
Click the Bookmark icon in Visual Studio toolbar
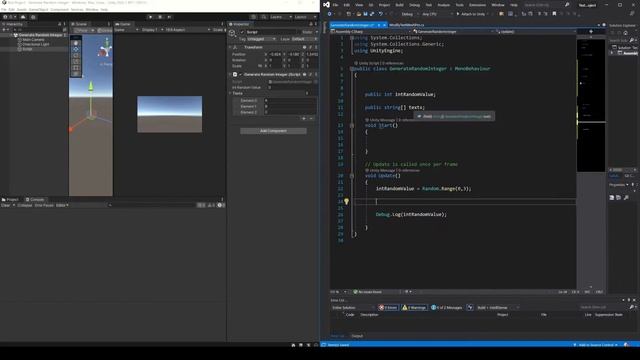coord(554,14)
